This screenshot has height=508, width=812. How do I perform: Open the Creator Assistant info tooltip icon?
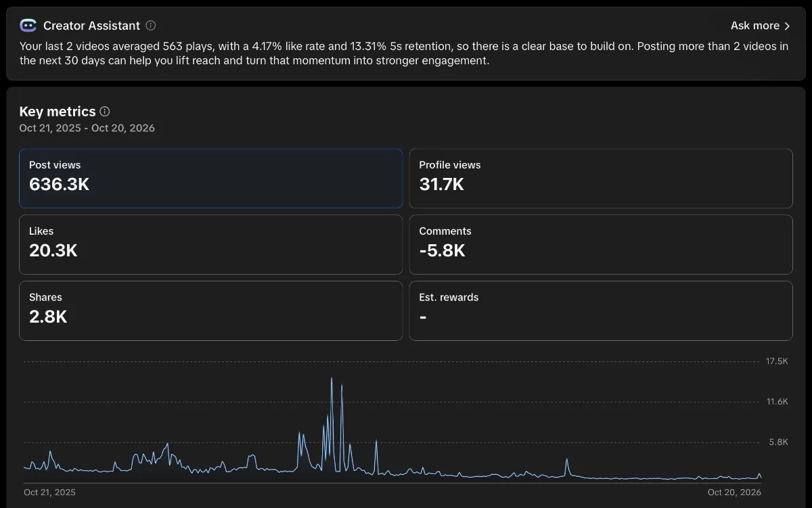(151, 26)
